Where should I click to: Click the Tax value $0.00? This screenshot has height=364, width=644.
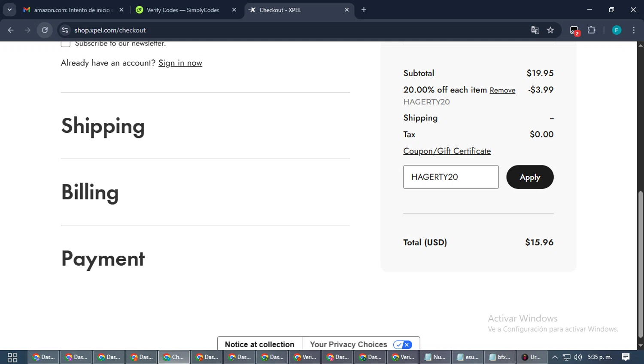pos(542,134)
